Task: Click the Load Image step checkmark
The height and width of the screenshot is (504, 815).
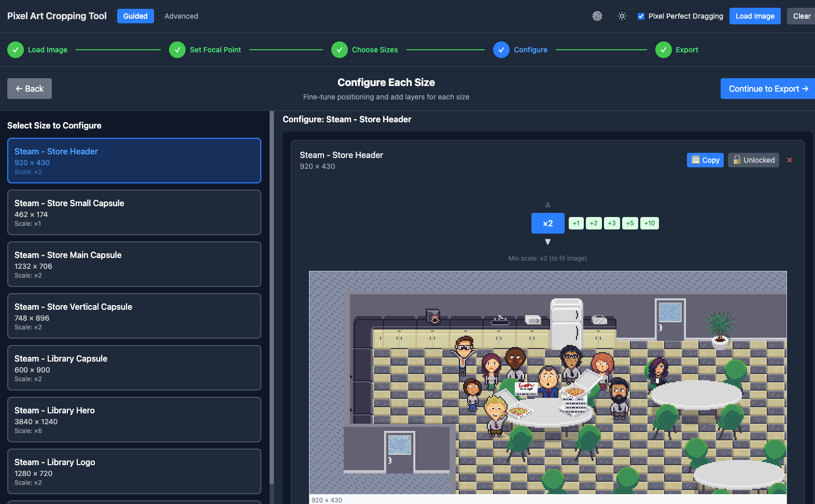Action: point(16,50)
